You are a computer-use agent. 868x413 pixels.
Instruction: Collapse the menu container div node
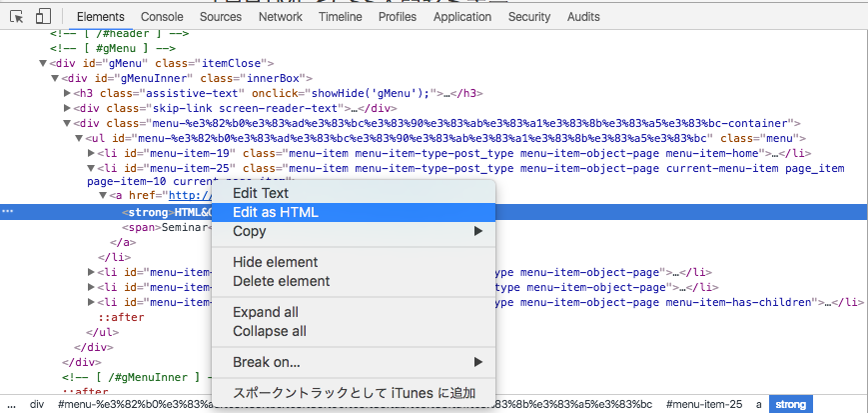tap(67, 123)
